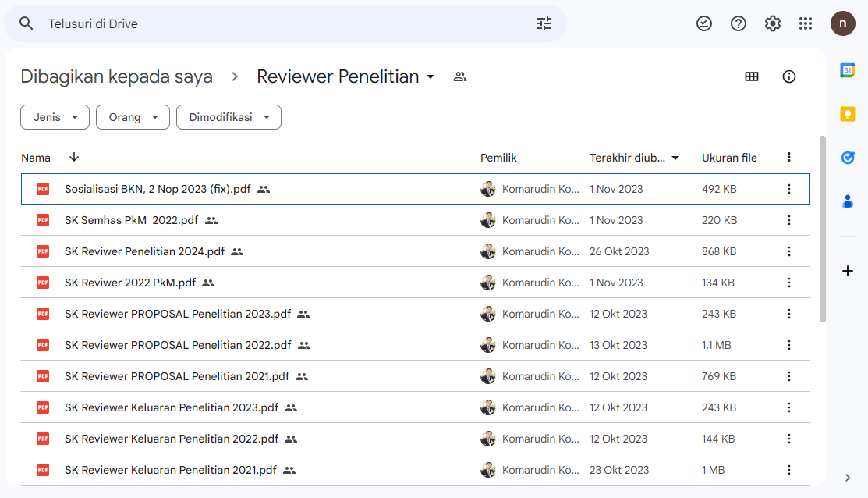Screen dimensions: 868x498
Task: Open Google Tasks in side panel
Action: click(848, 158)
